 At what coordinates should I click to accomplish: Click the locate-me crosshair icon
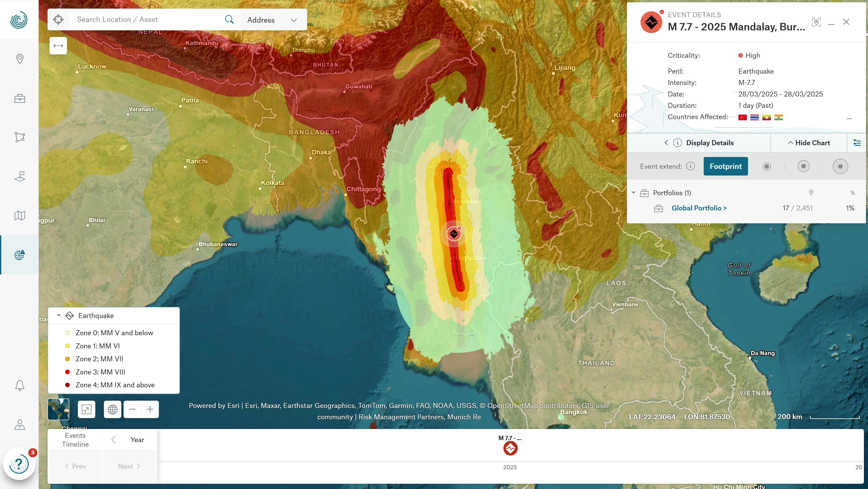58,19
